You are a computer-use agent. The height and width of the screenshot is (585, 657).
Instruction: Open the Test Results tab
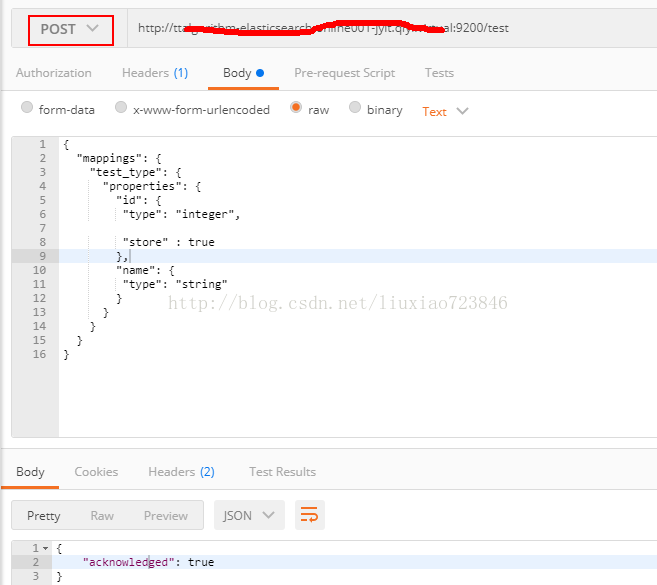pyautogui.click(x=282, y=472)
